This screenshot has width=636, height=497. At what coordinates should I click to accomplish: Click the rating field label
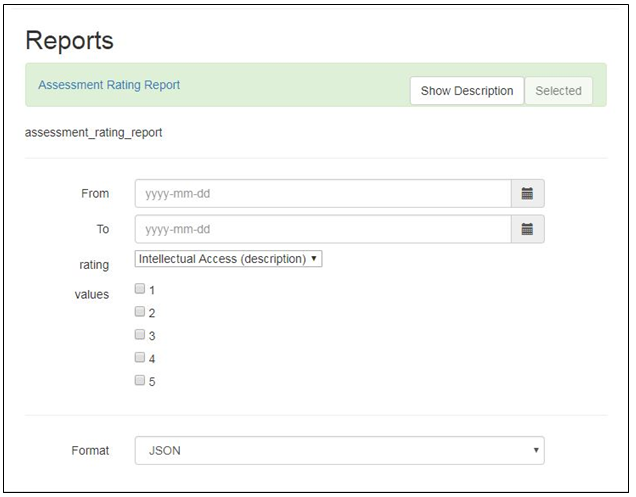point(94,265)
